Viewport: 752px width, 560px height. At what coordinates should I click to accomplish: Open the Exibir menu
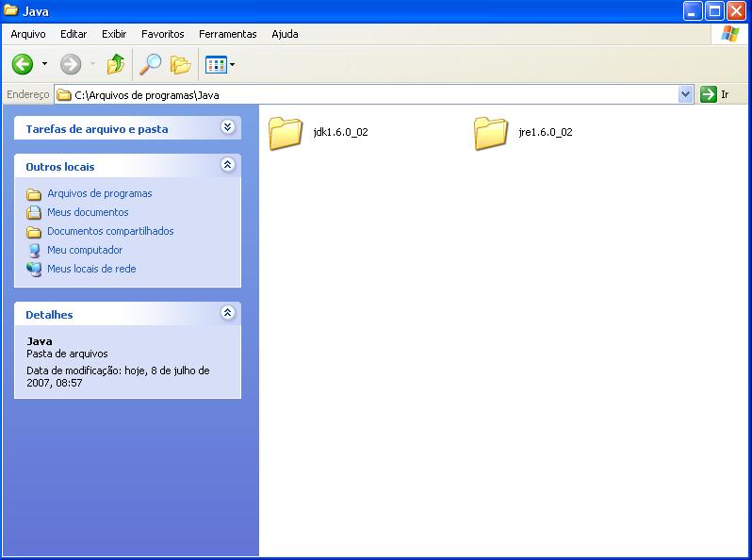coord(114,34)
